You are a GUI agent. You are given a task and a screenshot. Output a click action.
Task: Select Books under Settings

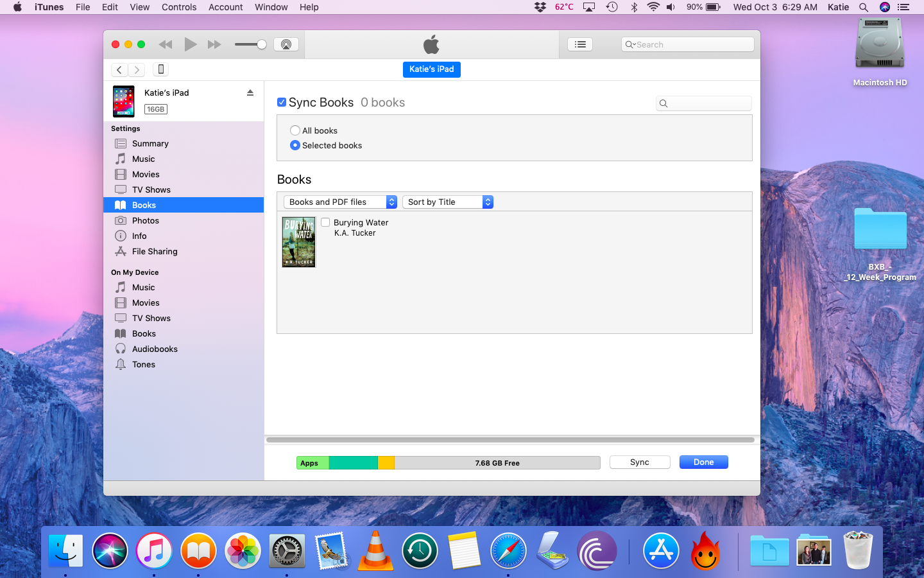click(184, 205)
